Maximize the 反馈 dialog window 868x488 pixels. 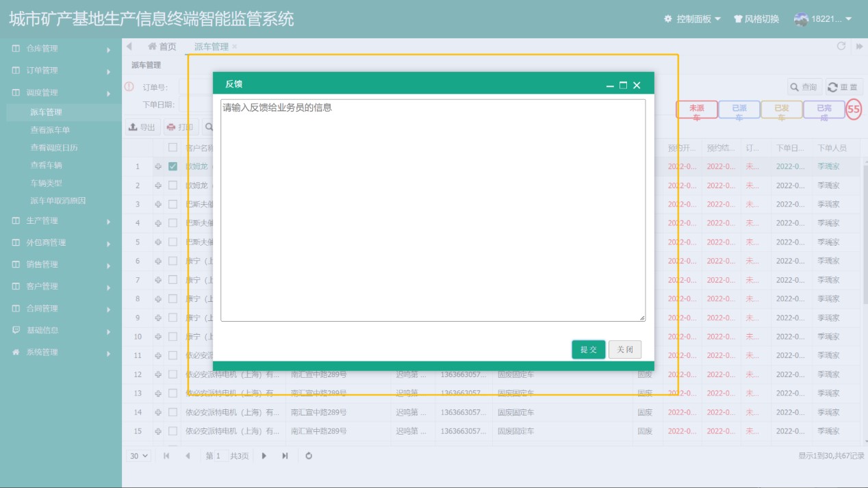623,86
